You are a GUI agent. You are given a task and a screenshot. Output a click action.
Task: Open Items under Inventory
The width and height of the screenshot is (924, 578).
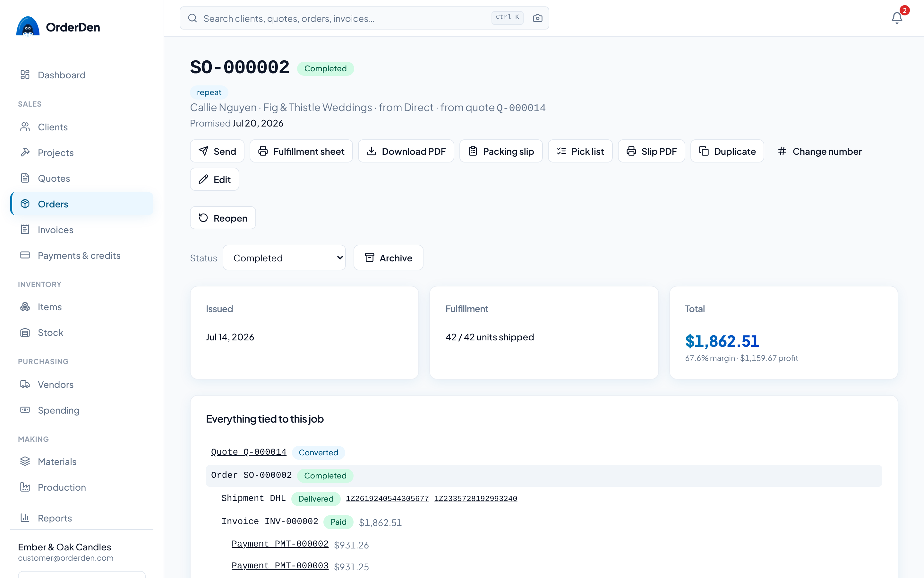click(82, 307)
